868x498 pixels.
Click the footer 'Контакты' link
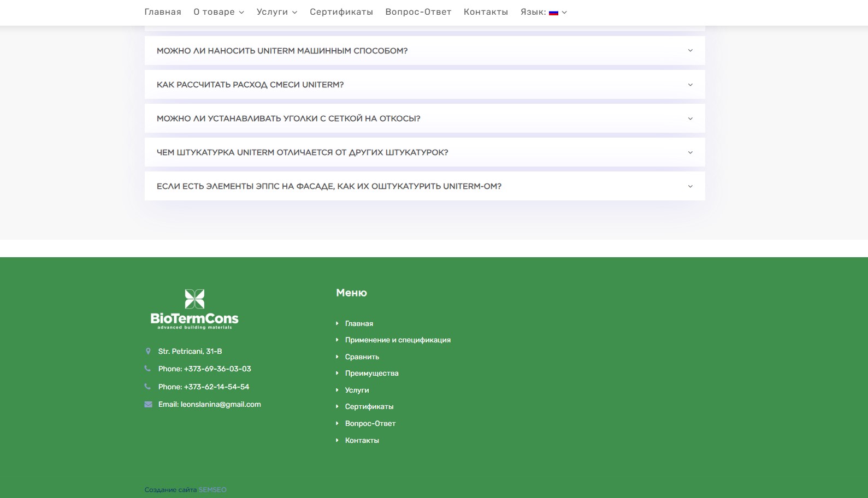[362, 440]
